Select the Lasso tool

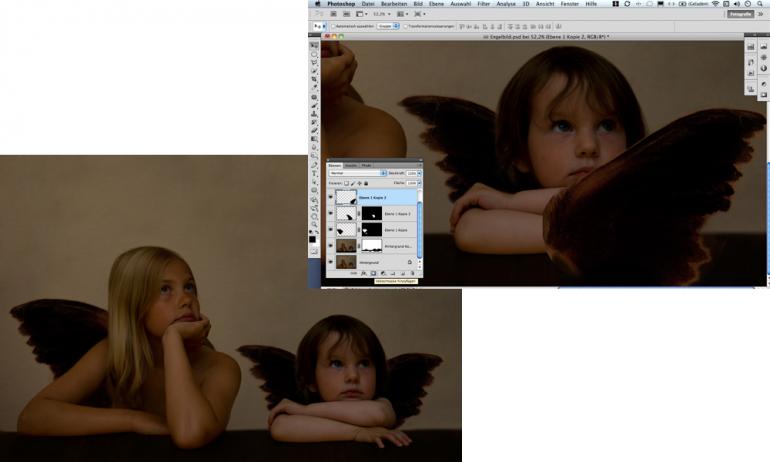(x=314, y=62)
